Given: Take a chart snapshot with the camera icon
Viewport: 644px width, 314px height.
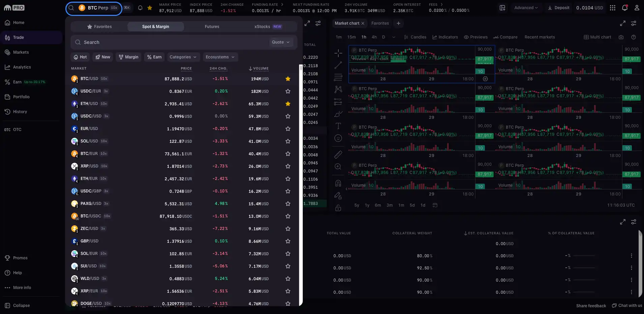Looking at the screenshot, I should (621, 37).
